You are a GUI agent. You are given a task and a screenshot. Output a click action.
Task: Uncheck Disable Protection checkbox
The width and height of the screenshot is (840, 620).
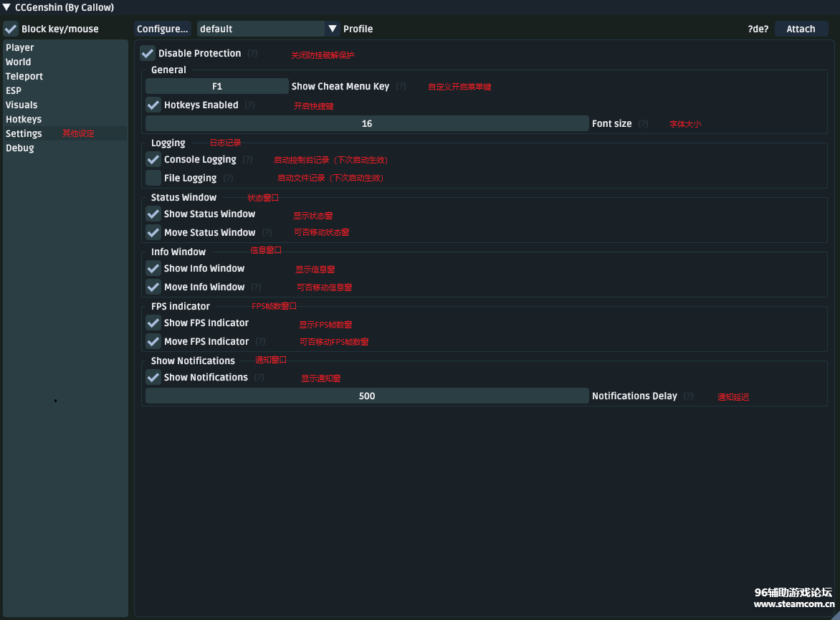click(148, 53)
